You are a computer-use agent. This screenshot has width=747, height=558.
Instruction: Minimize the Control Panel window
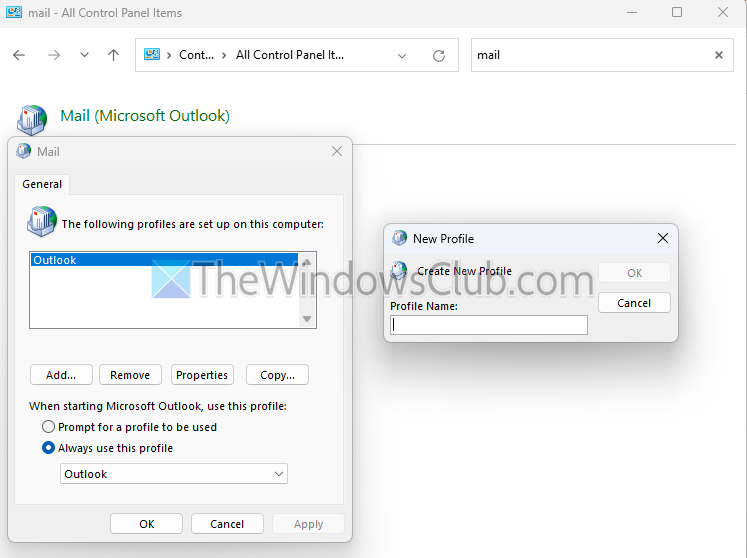click(632, 12)
